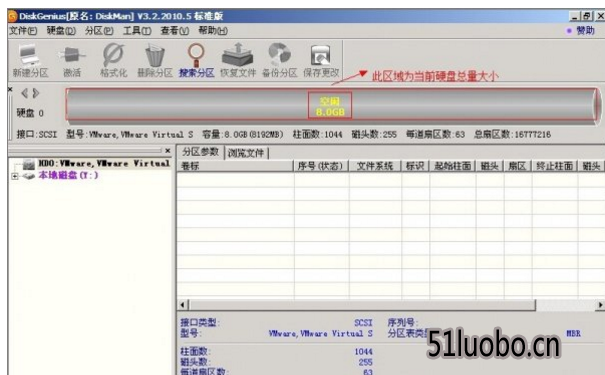Go to next disk with right arrow
This screenshot has width=605, height=375.
[x=36, y=93]
